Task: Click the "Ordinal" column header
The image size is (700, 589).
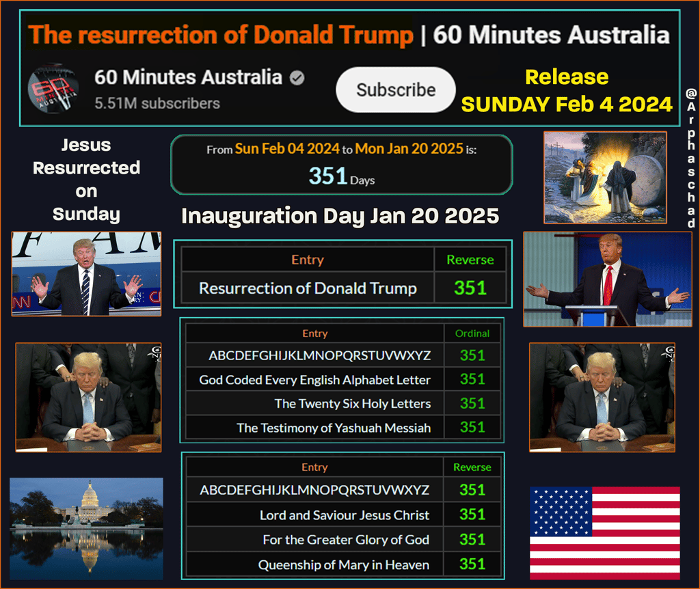Action: (x=472, y=333)
